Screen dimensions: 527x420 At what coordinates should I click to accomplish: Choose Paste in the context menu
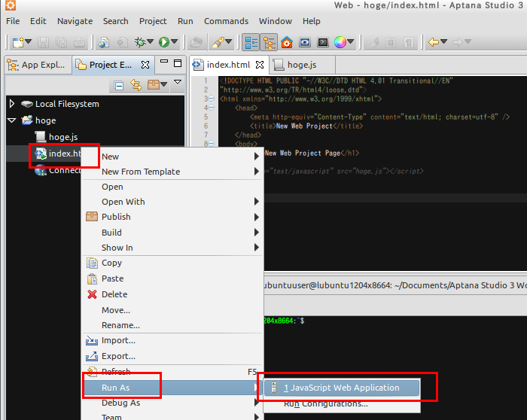tap(172, 278)
